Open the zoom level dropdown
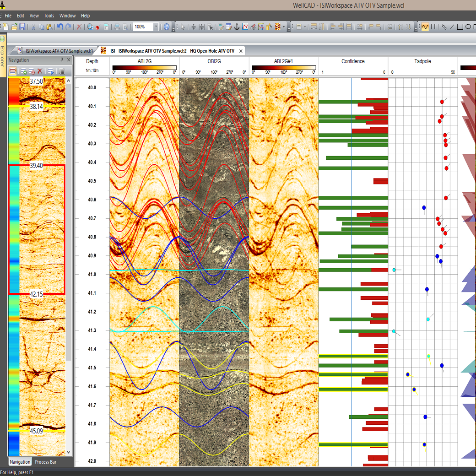 pos(156,27)
